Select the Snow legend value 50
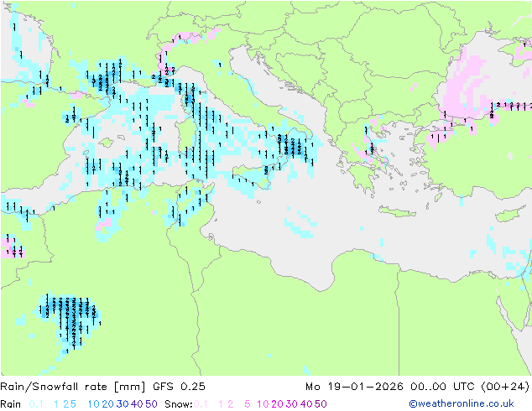Screen dimensions: 532x411 pos(321,404)
